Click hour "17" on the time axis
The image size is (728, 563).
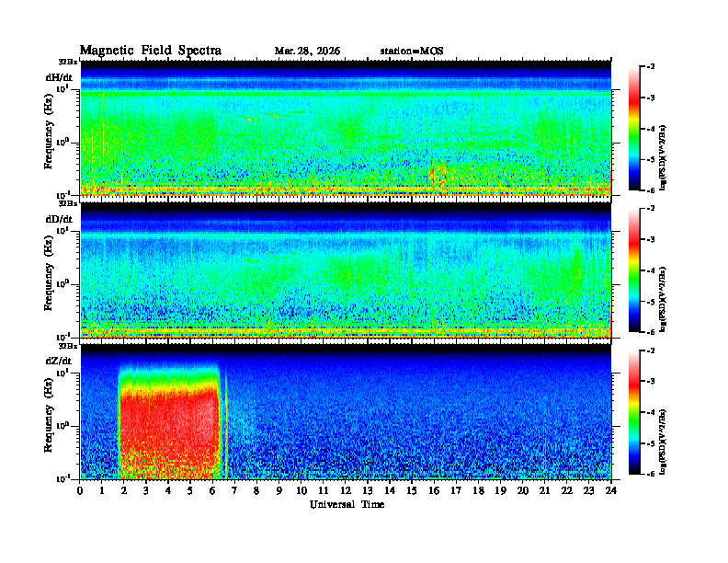pyautogui.click(x=456, y=490)
